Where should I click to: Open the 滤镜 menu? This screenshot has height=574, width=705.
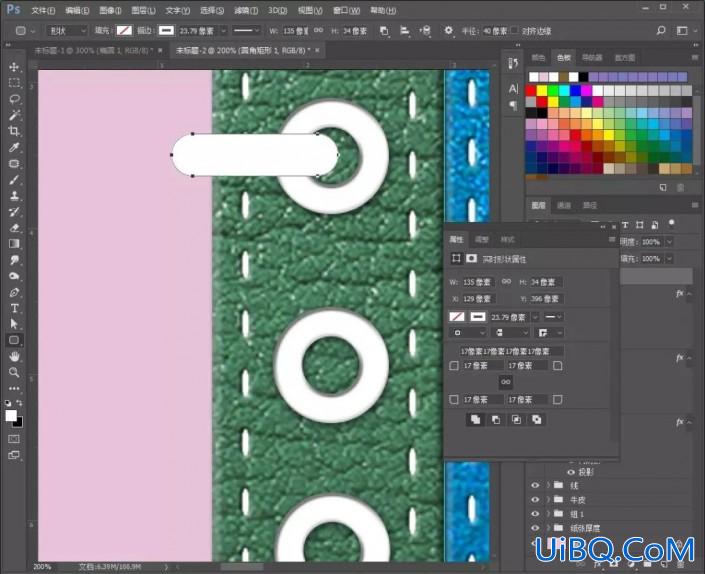coord(246,10)
